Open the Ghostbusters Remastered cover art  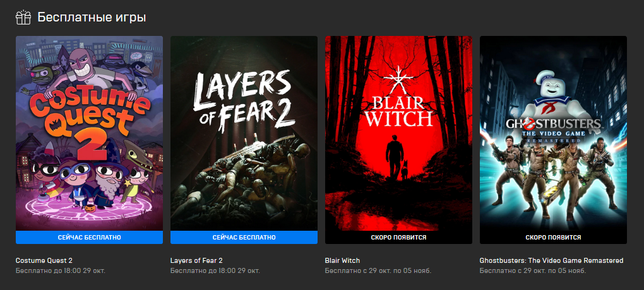tap(553, 133)
